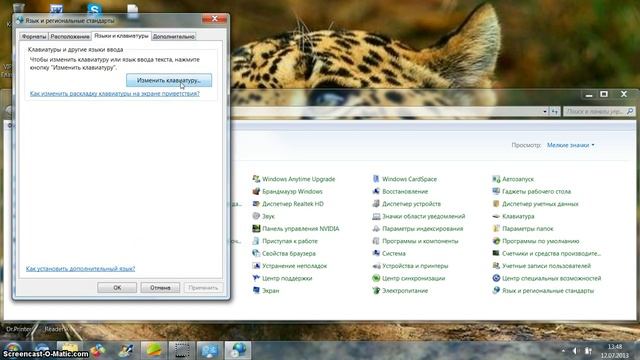Select the Языки и клавиатуры tab
The width and height of the screenshot is (640, 360).
point(121,36)
